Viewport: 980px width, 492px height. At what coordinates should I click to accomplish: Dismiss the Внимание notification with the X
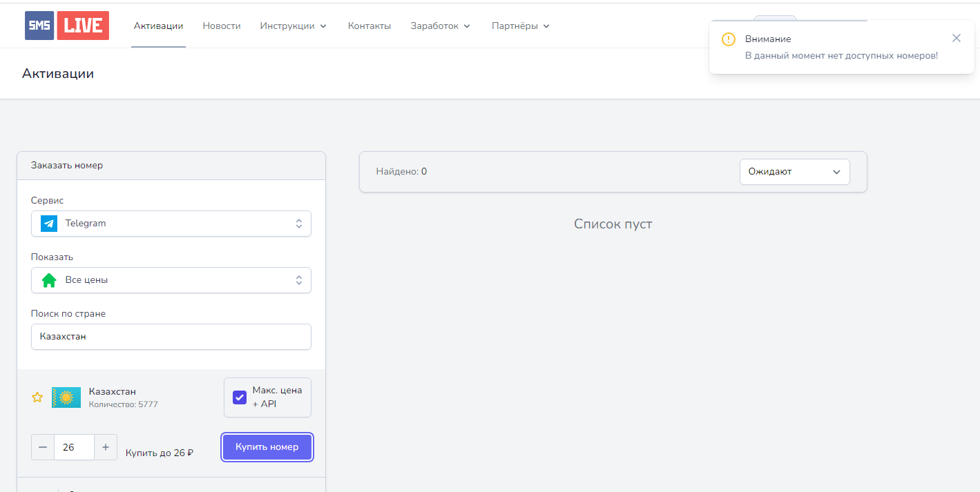coord(957,38)
